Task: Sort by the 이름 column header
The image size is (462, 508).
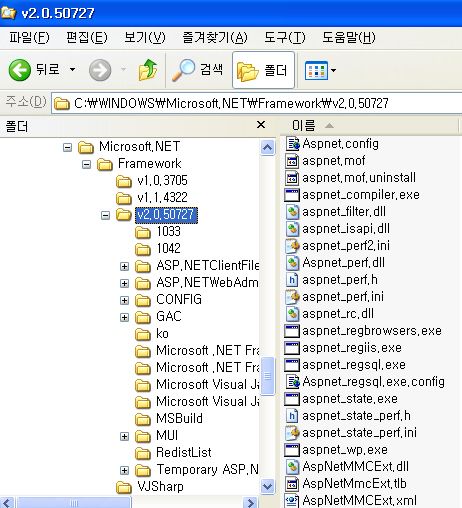Action: click(369, 126)
